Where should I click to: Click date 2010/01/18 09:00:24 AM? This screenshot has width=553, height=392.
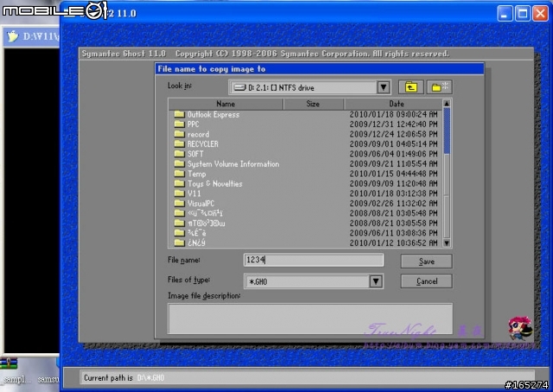click(393, 114)
